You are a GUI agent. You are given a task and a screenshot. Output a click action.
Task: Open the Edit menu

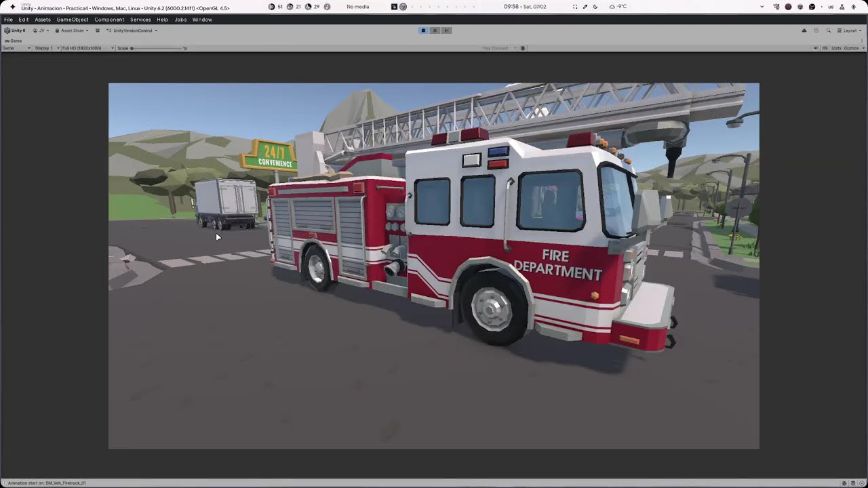pyautogui.click(x=24, y=20)
